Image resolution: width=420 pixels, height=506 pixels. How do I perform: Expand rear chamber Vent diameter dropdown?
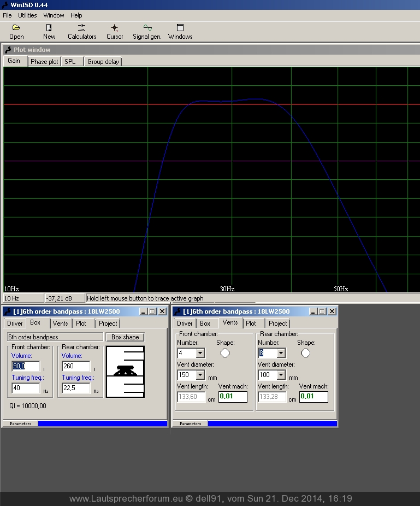(x=281, y=375)
